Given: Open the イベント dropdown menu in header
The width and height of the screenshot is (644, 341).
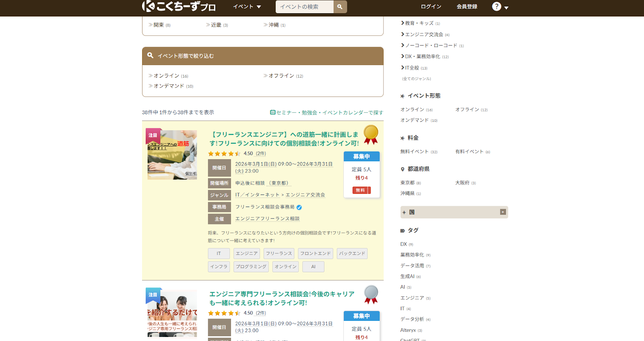Looking at the screenshot, I should (x=247, y=6).
